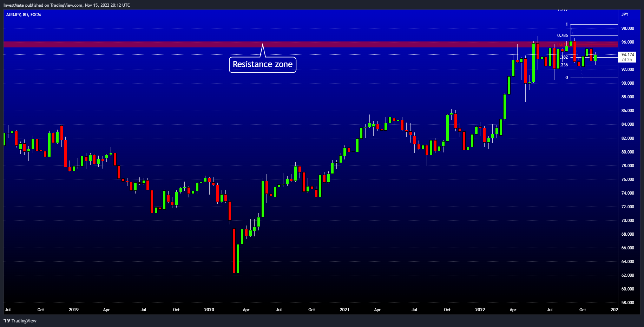Click the TradingView wordmark text
Viewport: 644px width, 327px height.
[x=24, y=321]
